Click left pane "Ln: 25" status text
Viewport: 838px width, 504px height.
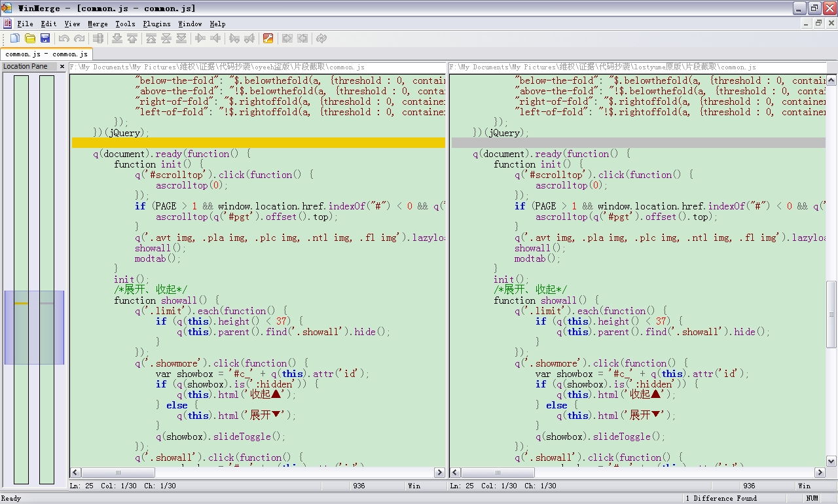[x=82, y=486]
